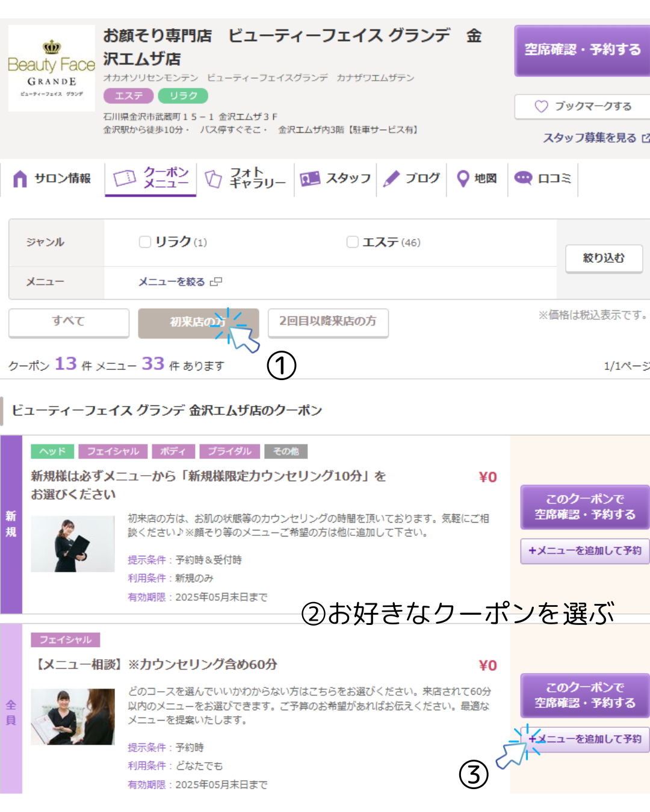Click the pencil blog icon

[x=391, y=179]
